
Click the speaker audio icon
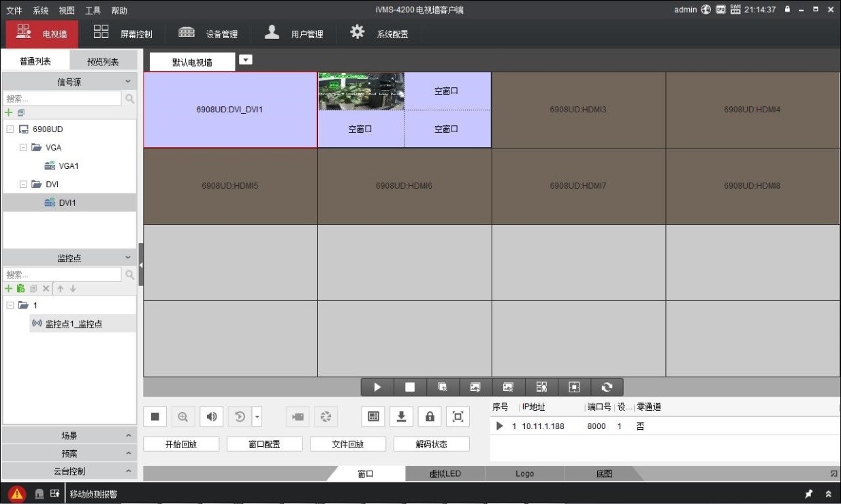pos(211,417)
